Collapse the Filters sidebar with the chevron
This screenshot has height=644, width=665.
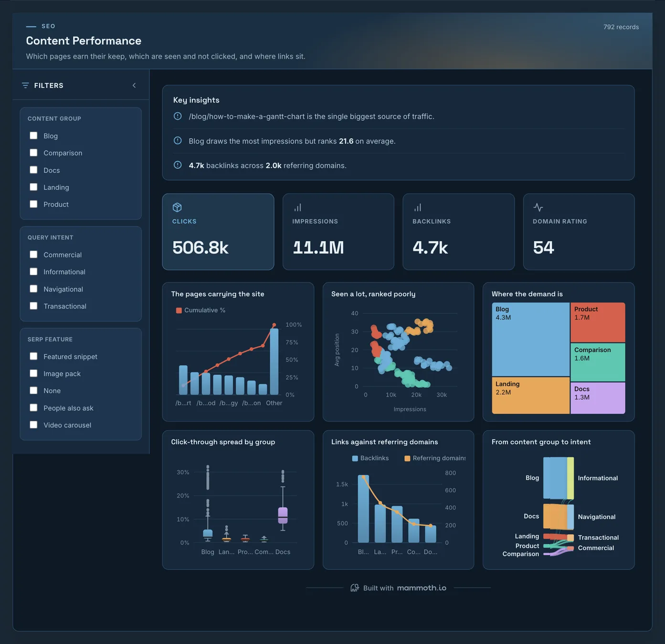[x=134, y=85]
